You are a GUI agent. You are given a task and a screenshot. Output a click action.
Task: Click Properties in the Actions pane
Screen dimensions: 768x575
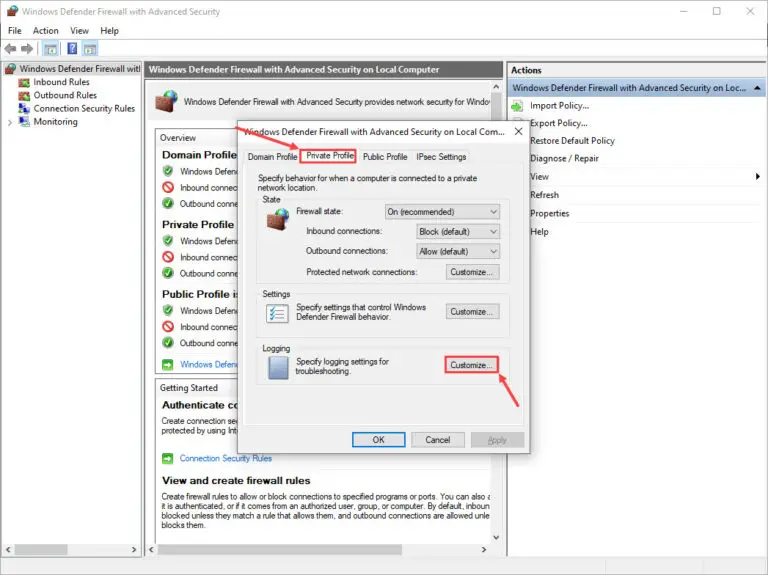click(x=550, y=214)
